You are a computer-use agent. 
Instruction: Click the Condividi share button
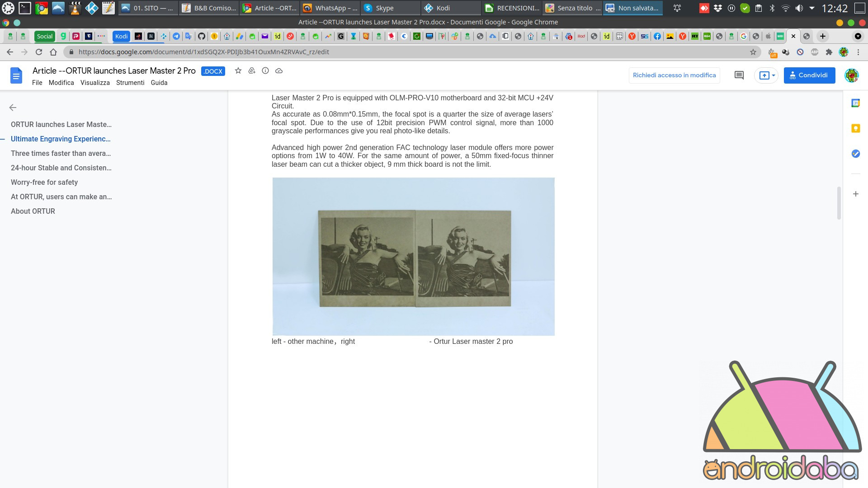point(809,75)
